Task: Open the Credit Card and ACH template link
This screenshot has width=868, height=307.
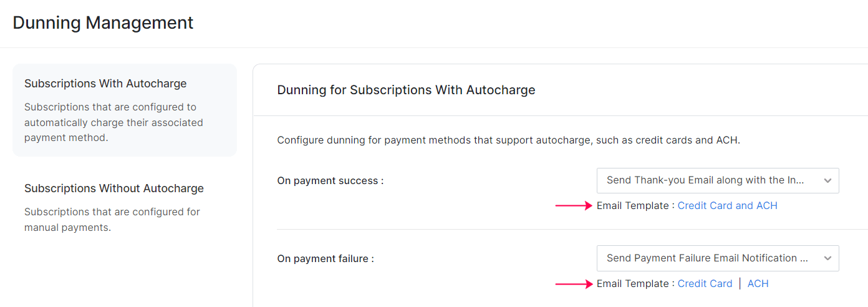Action: click(727, 206)
